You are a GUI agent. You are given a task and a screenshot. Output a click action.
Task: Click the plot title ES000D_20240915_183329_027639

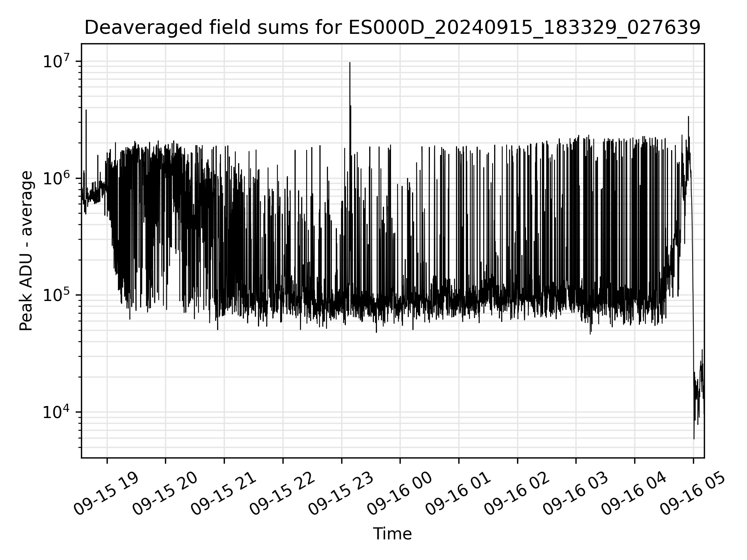[x=393, y=28]
